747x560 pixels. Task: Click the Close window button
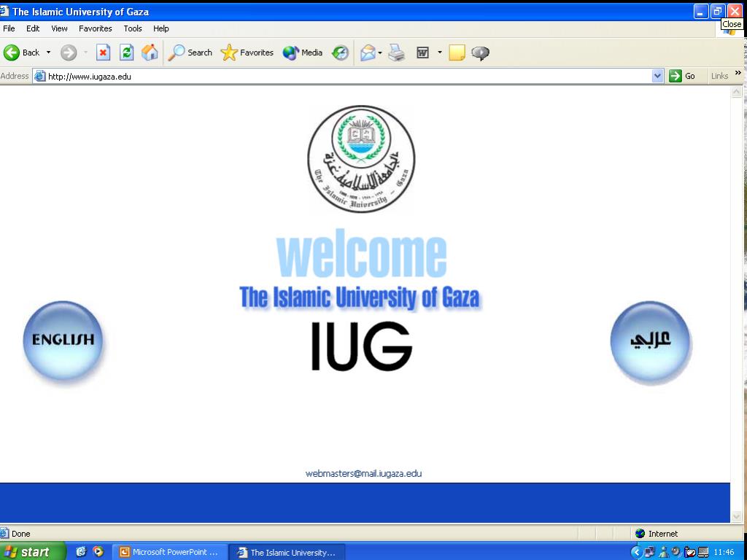[x=735, y=12]
